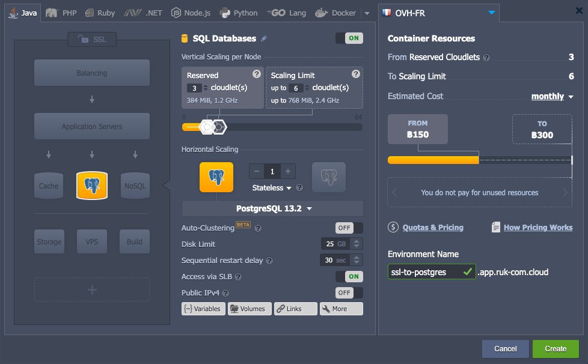Add an extra layer with plus block
This screenshot has width=588, height=364.
(92, 290)
